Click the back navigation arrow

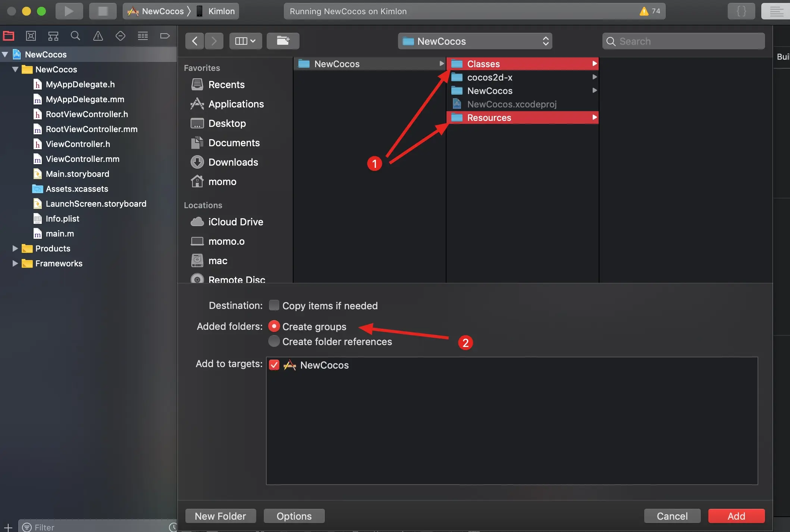click(x=194, y=41)
